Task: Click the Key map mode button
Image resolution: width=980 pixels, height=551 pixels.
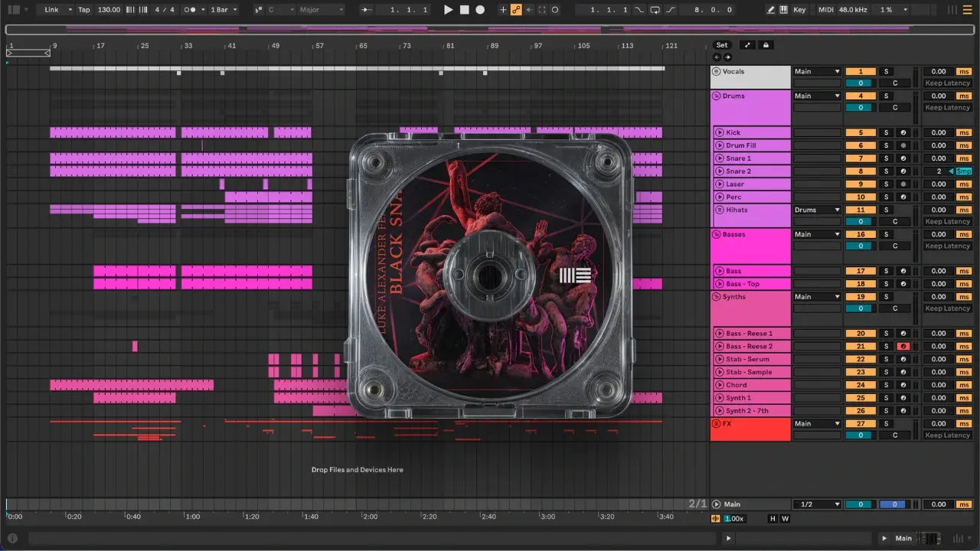Action: 799,10
